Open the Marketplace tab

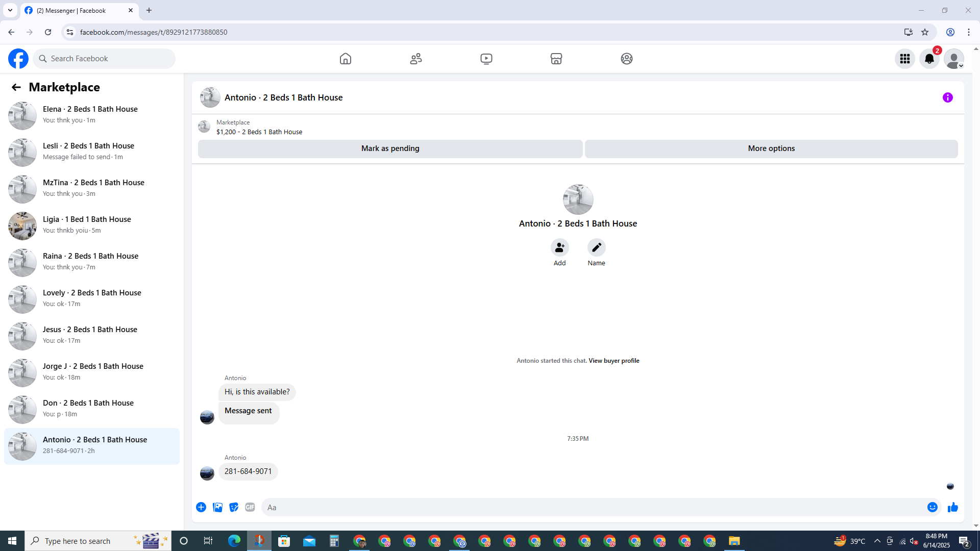pyautogui.click(x=556, y=59)
